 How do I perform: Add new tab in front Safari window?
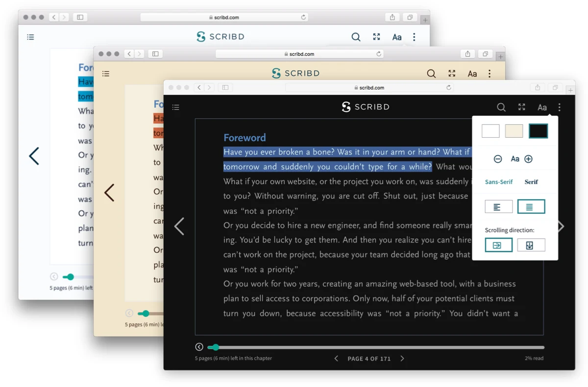pyautogui.click(x=571, y=91)
